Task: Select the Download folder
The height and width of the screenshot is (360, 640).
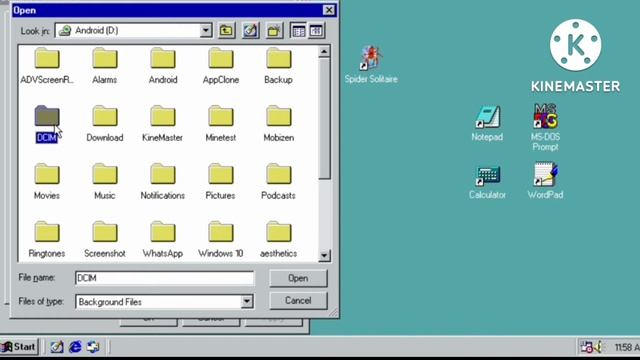Action: 105,124
